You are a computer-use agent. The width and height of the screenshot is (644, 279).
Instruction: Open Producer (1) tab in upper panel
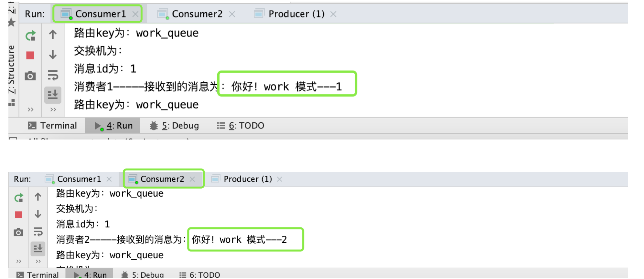tap(296, 14)
